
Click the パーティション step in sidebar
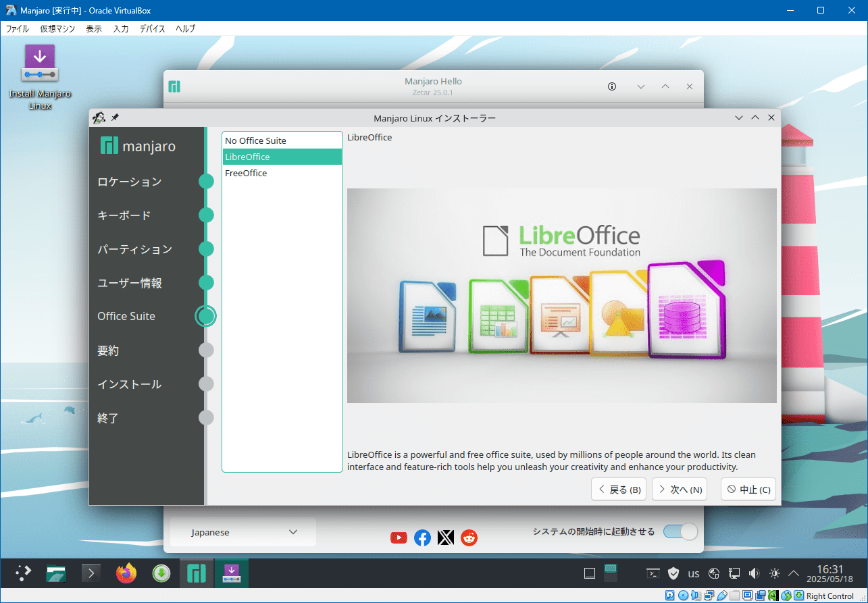[x=135, y=249]
